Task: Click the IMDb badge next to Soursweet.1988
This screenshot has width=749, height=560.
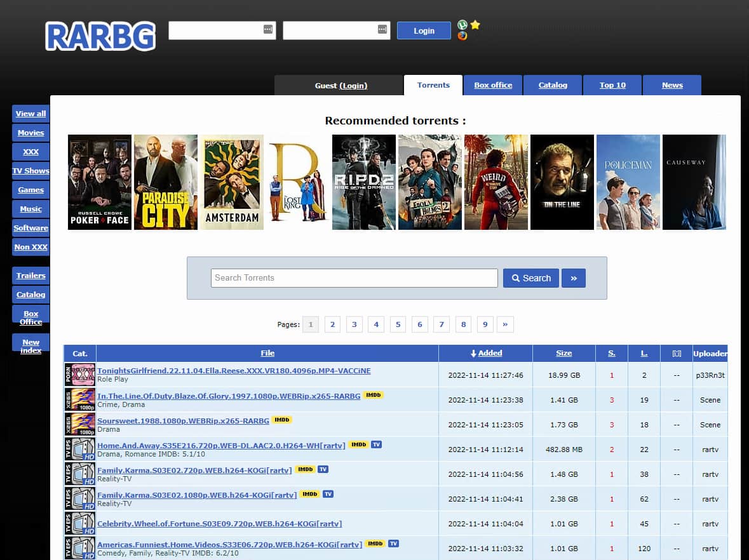Action: pos(282,420)
